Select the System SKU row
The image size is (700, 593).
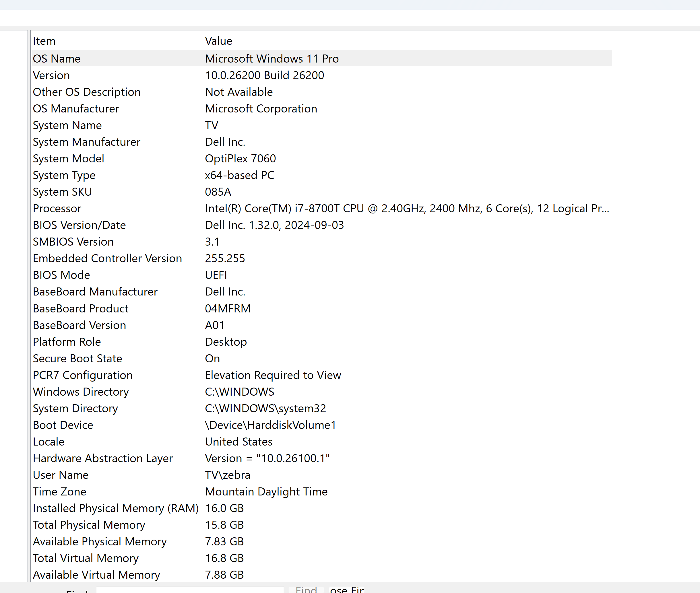pyautogui.click(x=322, y=192)
